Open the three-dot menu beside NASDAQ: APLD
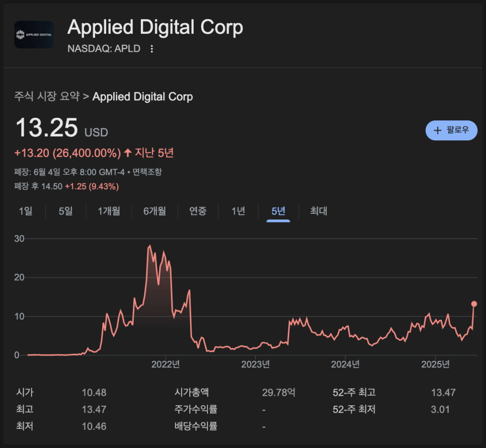The image size is (486, 448). pos(151,49)
